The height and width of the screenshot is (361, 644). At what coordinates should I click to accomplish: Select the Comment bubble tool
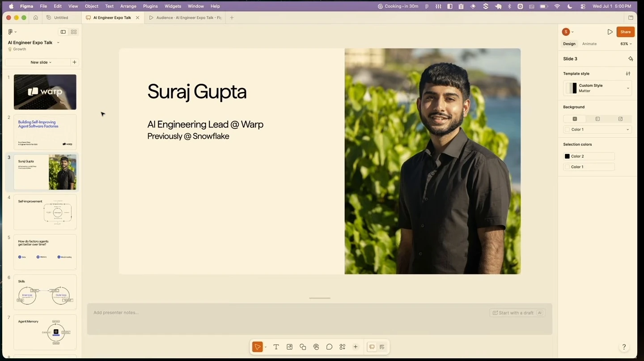point(329,347)
